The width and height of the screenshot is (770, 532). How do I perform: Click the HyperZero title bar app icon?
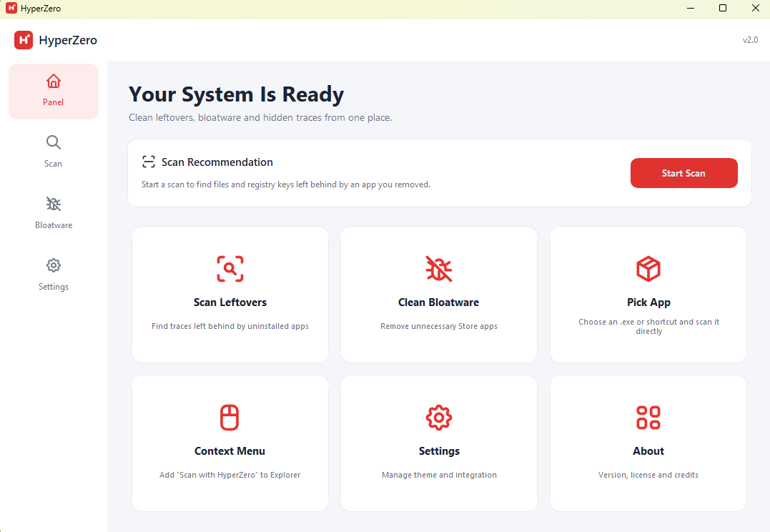click(x=11, y=9)
